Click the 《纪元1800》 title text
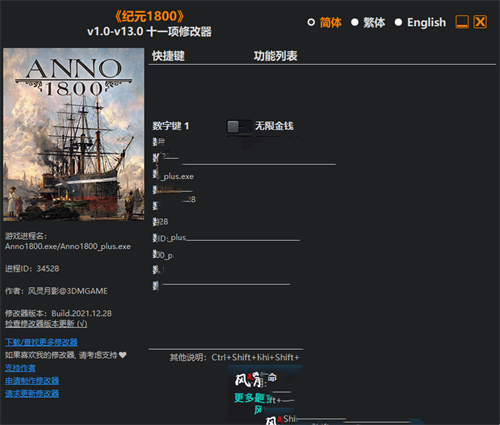The height and width of the screenshot is (425, 500). click(x=149, y=16)
